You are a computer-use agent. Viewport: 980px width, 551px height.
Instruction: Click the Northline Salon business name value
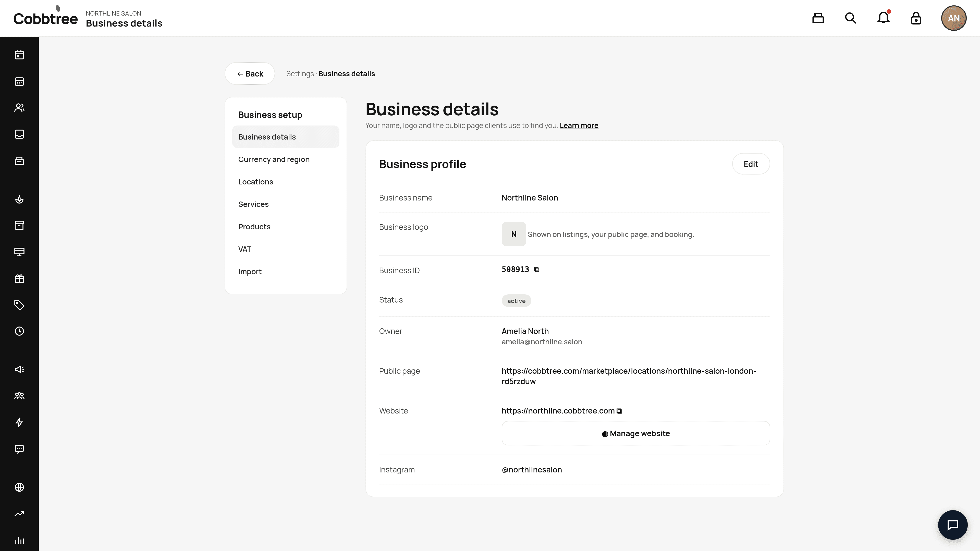(x=530, y=198)
